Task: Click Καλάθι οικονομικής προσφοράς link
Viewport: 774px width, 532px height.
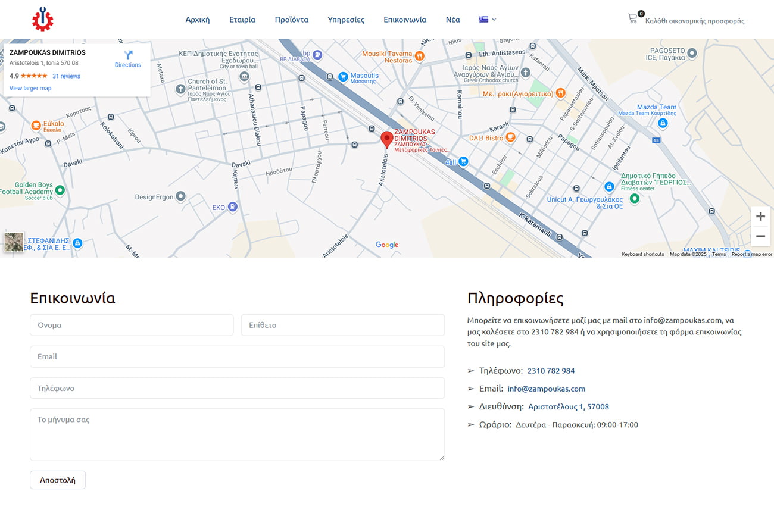Action: [x=695, y=21]
